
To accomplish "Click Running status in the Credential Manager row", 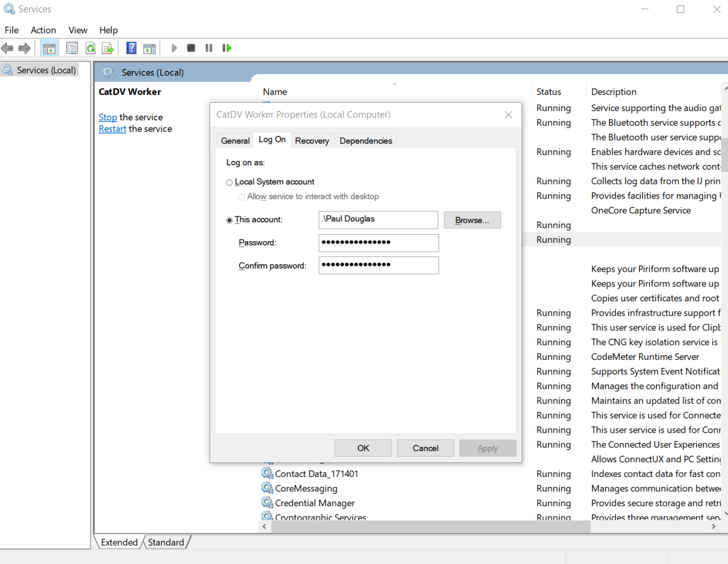I will tap(554, 503).
